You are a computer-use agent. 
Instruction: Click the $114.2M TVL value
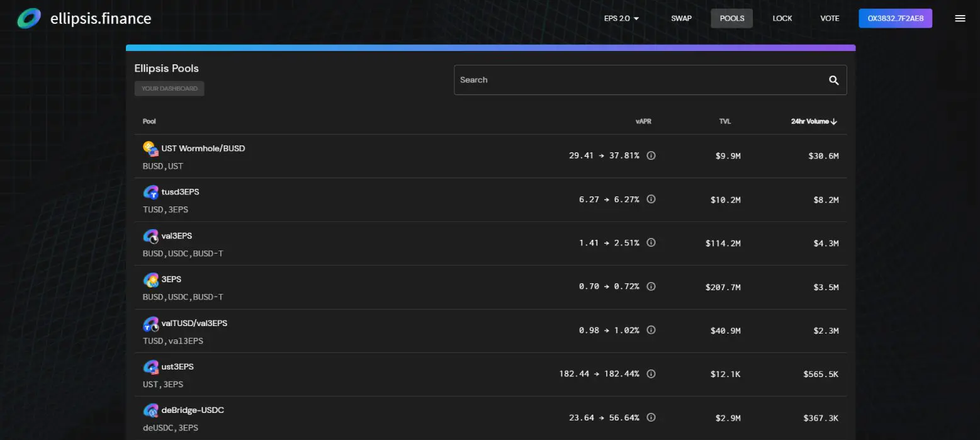(723, 243)
